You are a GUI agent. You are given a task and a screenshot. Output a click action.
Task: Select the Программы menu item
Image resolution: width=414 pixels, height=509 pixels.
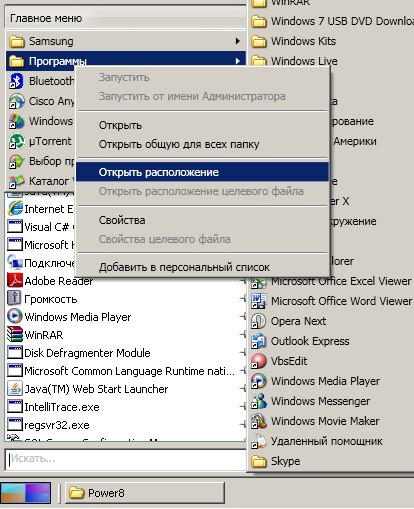(126, 61)
